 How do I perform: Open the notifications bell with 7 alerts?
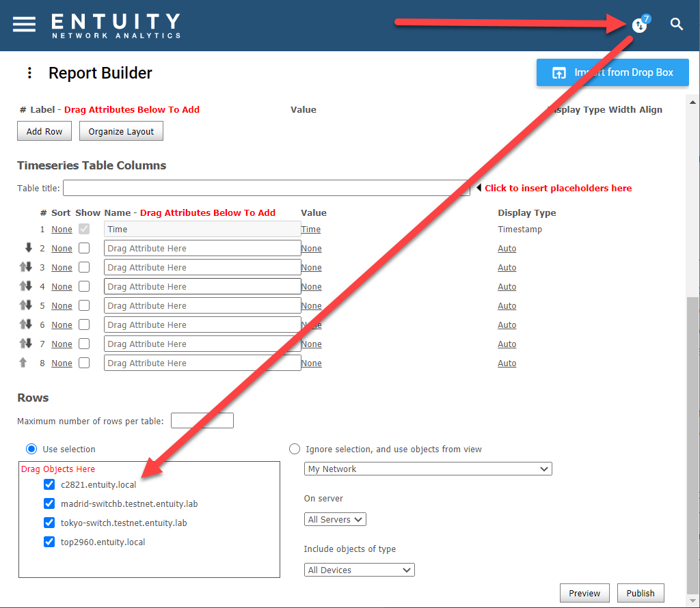click(x=640, y=24)
